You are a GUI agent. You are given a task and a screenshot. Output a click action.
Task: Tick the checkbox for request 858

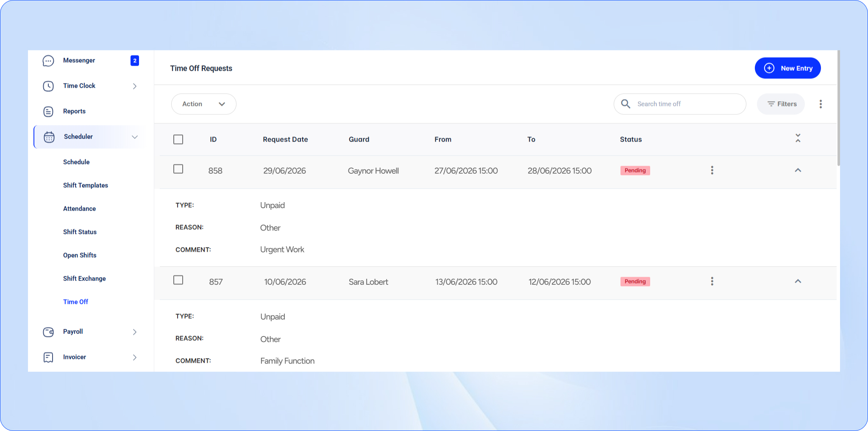tap(178, 169)
